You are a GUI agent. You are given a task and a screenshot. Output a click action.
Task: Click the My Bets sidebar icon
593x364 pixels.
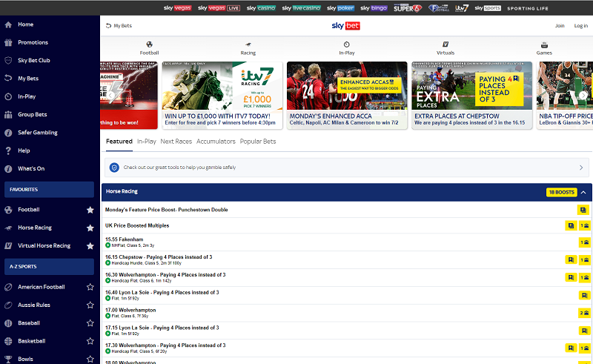tap(8, 79)
